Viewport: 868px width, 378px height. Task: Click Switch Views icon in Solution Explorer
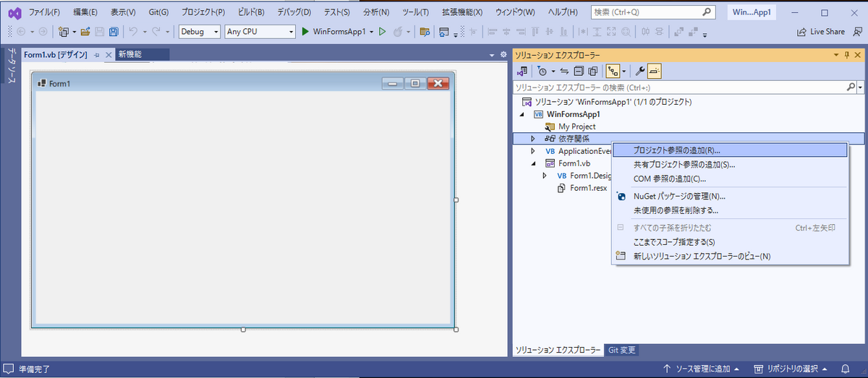521,71
